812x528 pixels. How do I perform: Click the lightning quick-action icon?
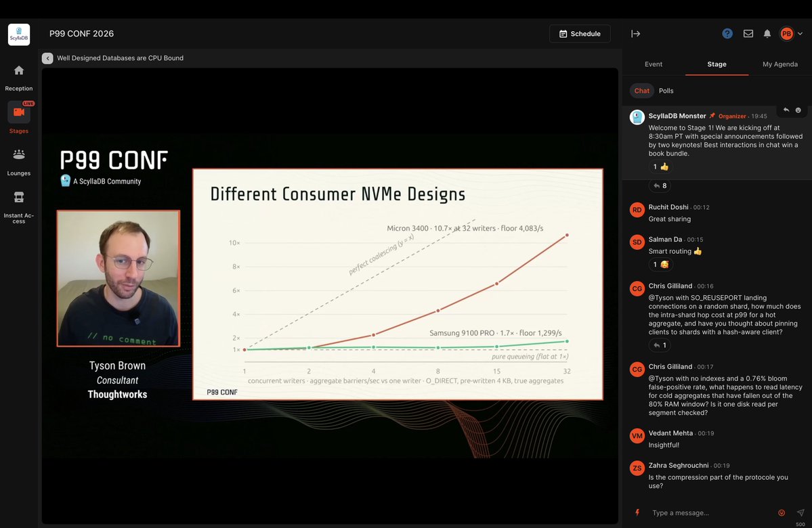pos(637,512)
